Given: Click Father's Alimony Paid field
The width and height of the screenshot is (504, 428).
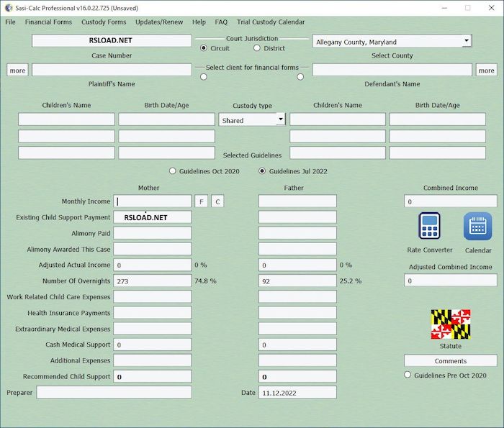Looking at the screenshot, I should click(x=297, y=233).
